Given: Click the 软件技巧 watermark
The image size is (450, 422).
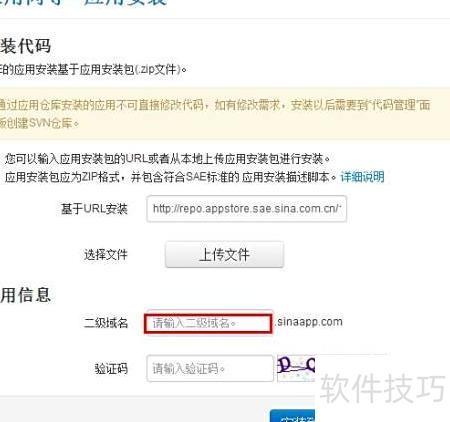Looking at the screenshot, I should 383,388.
